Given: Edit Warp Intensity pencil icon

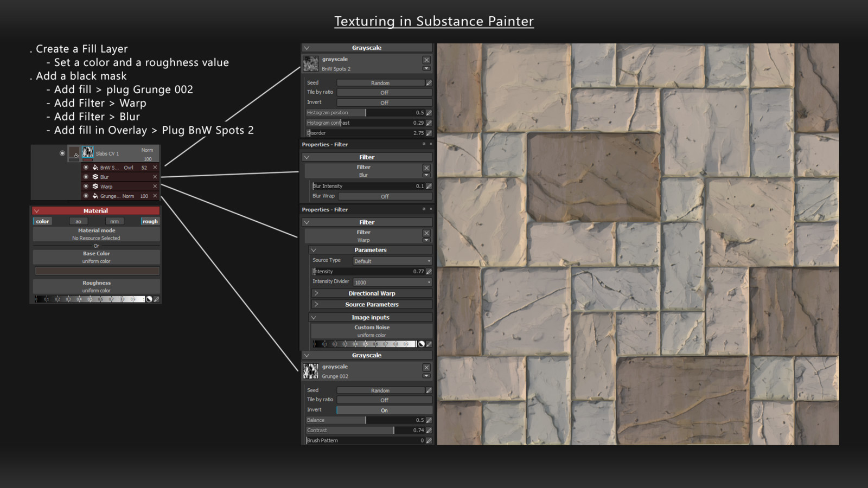Looking at the screenshot, I should point(429,271).
